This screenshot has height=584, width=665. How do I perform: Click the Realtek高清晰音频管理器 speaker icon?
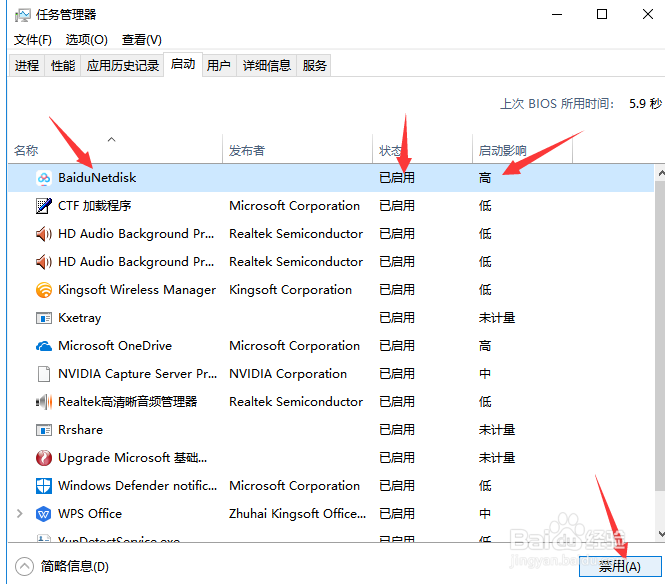[44, 402]
